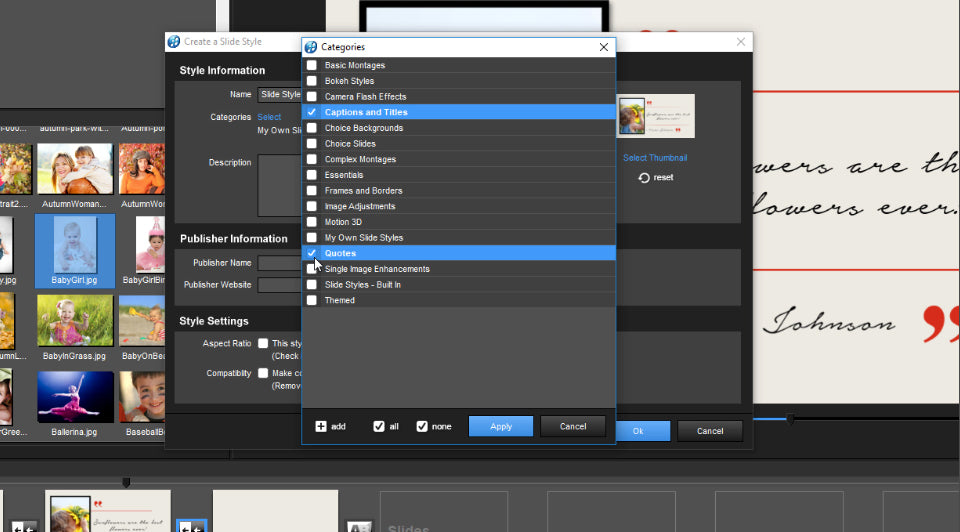
Task: Check My Own Slide Styles checkbox
Action: (312, 238)
